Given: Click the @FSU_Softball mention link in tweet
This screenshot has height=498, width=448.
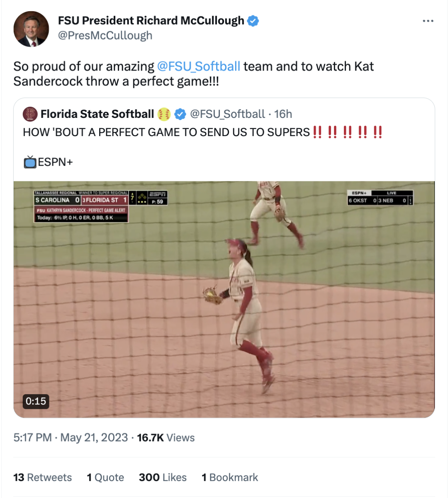Looking at the screenshot, I should [x=198, y=66].
